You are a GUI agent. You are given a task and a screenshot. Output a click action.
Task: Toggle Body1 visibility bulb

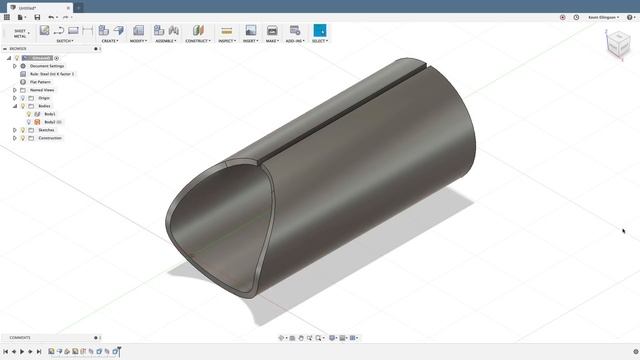point(29,114)
